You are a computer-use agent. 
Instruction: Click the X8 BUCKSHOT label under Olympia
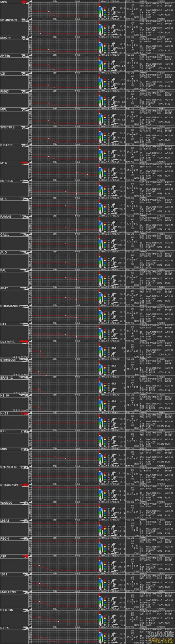click(20, 357)
